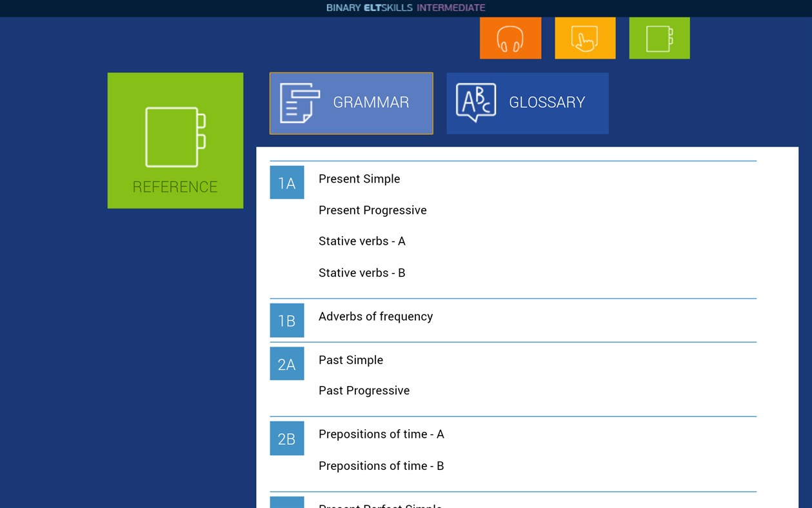The image size is (812, 508).
Task: Switch to the Grammar tab
Action: 371,102
